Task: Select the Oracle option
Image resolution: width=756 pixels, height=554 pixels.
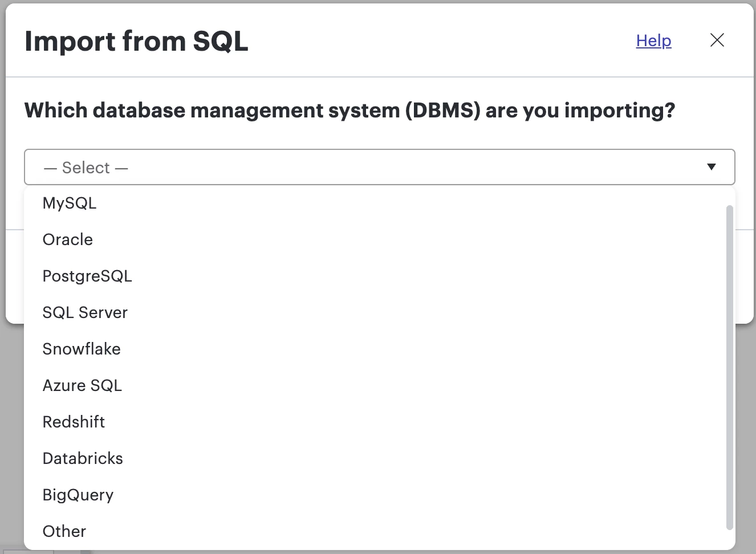Action: click(68, 239)
